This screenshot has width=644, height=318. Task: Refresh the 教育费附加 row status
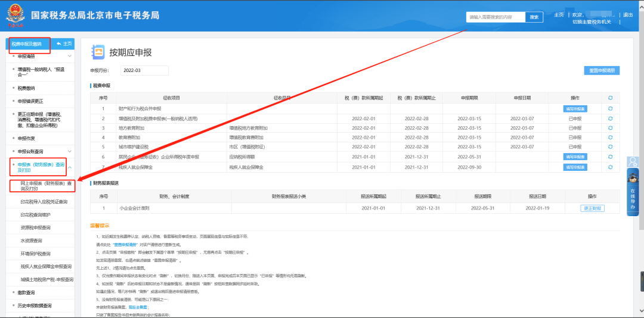point(611,138)
